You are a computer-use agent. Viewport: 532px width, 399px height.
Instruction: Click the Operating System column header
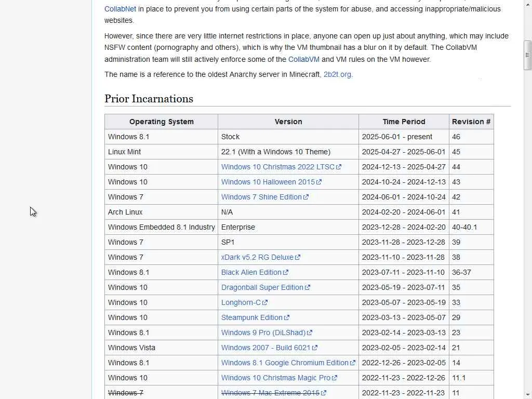162,122
